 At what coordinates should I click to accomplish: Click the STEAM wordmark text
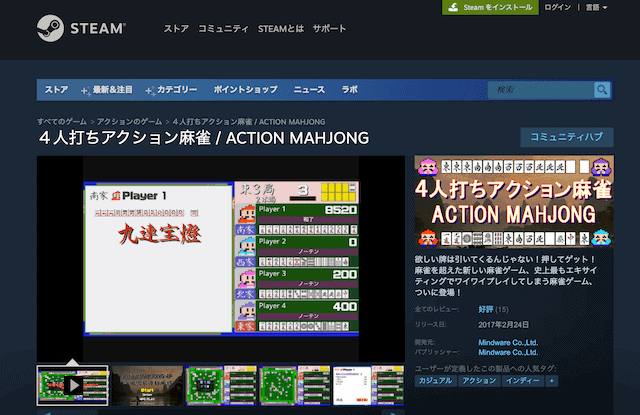(x=98, y=29)
